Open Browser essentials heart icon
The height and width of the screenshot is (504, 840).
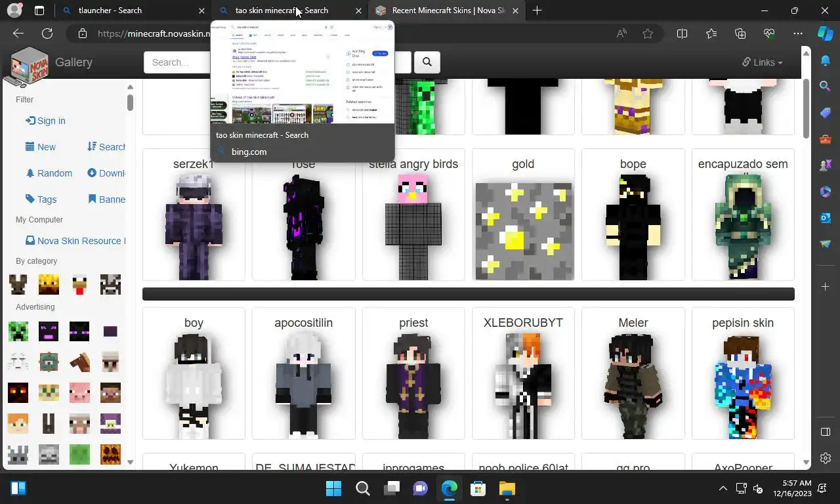click(x=769, y=33)
